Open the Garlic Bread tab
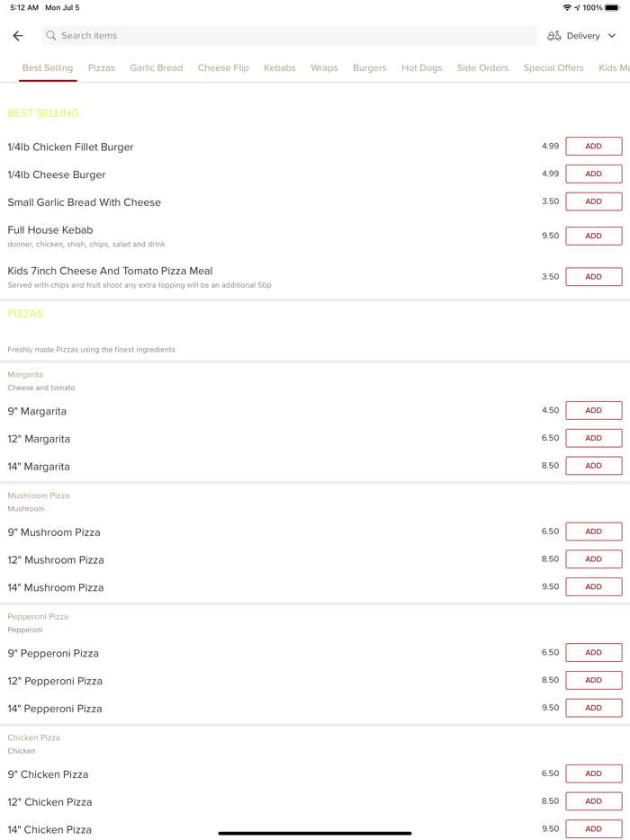Image resolution: width=630 pixels, height=840 pixels. (x=156, y=68)
